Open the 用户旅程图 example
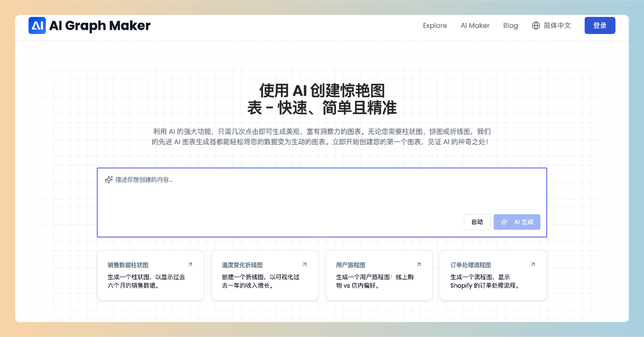 click(379, 275)
